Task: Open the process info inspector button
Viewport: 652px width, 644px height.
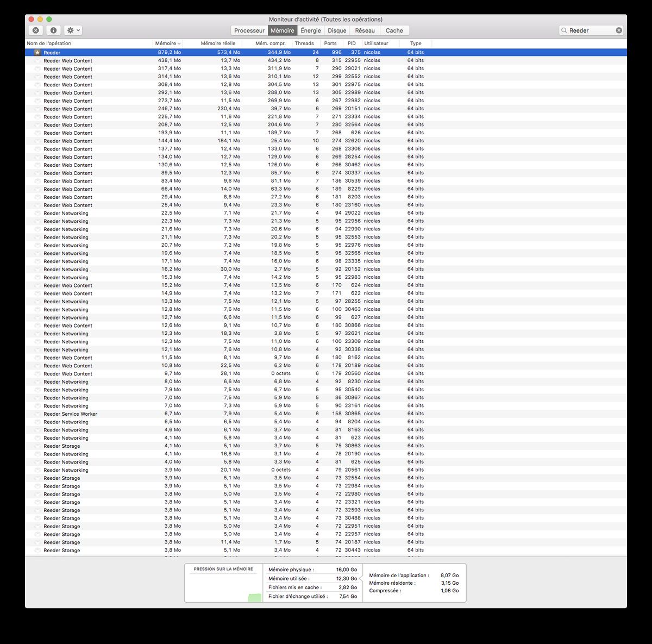Action: pos(53,30)
